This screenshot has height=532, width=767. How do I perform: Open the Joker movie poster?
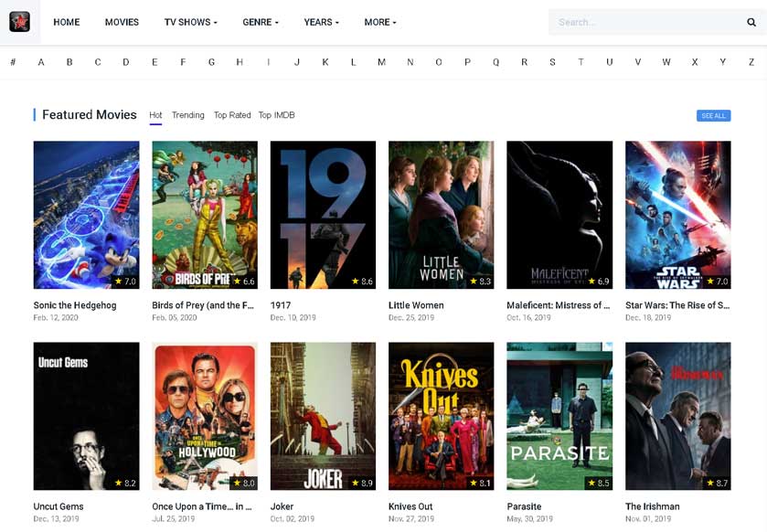pos(323,416)
